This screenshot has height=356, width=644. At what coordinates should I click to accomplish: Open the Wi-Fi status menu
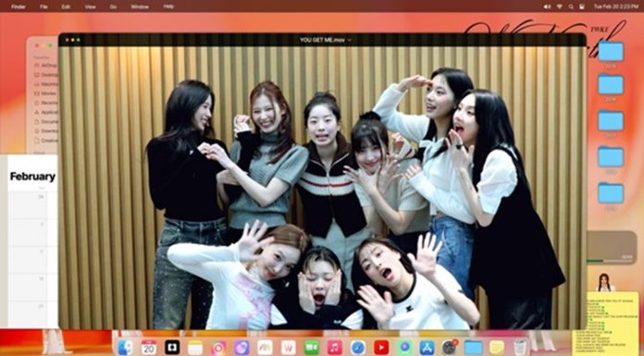560,6
